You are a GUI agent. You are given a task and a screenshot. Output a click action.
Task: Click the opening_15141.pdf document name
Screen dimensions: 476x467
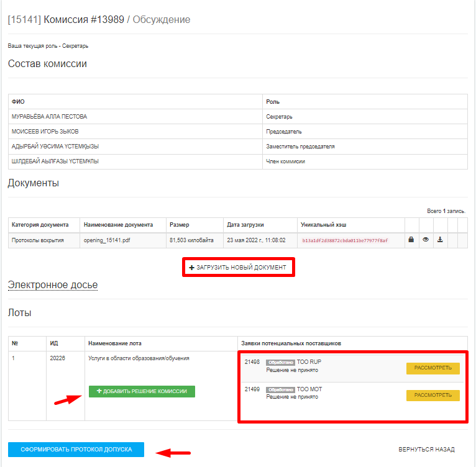coord(107,240)
